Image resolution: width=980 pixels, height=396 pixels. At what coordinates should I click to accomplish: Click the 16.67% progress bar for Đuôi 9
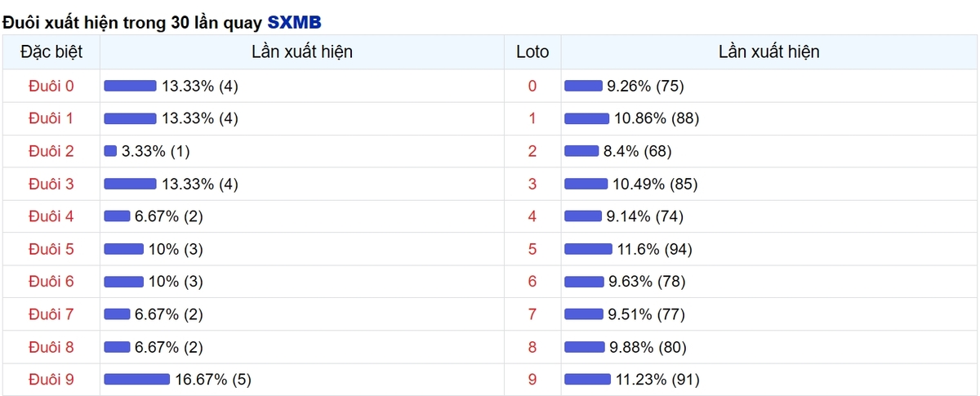tap(136, 380)
